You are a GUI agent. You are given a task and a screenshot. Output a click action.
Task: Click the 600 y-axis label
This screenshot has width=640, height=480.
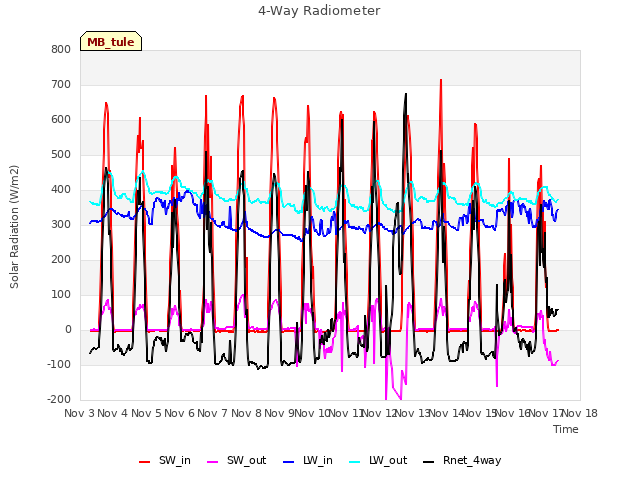coord(61,120)
